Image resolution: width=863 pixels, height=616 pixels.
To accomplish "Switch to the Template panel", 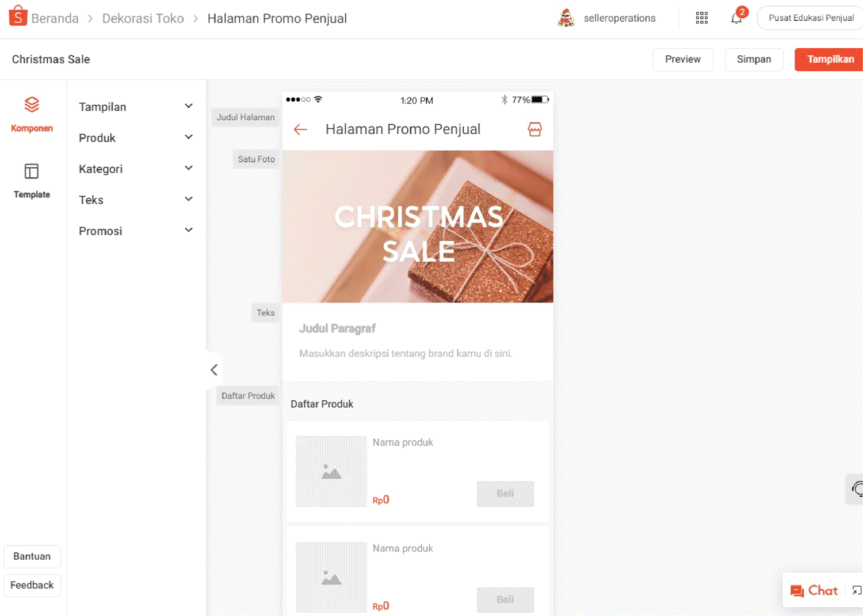I will [32, 179].
